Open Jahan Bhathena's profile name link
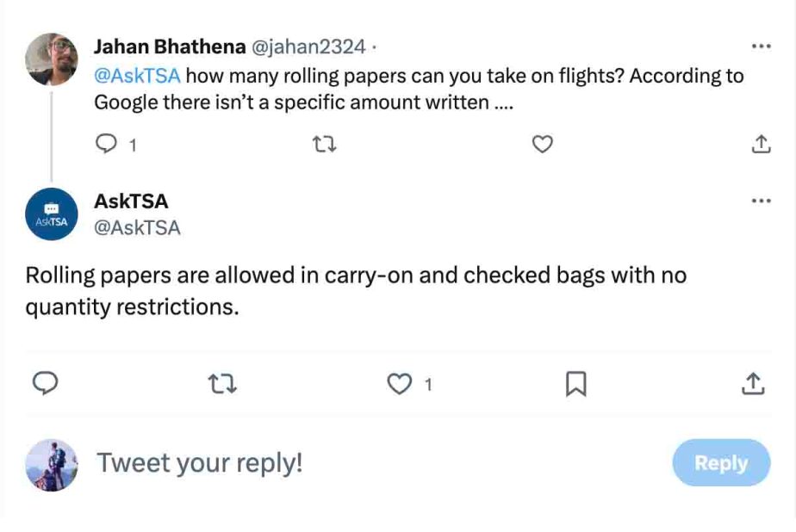 point(169,46)
